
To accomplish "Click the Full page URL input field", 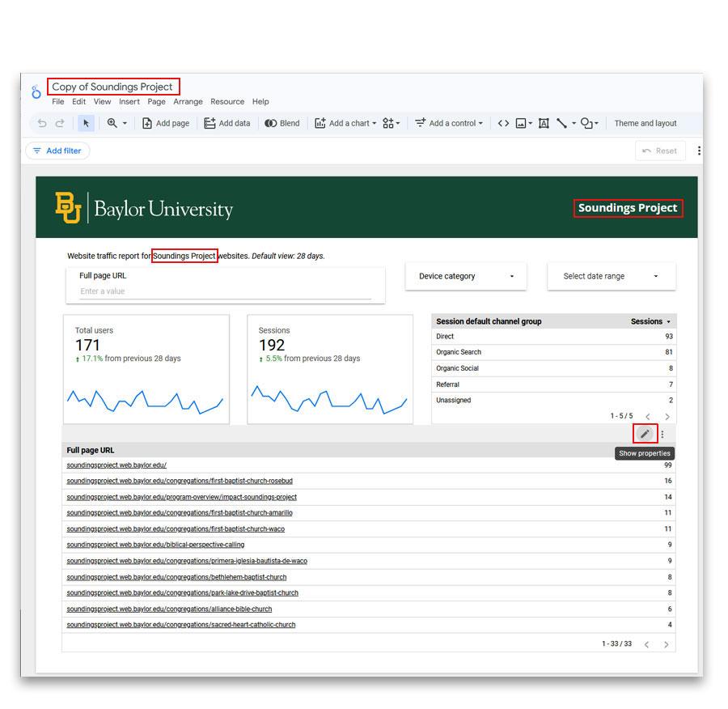I will point(225,291).
